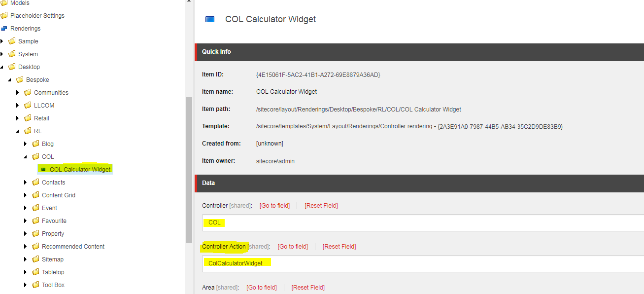Expand the Communities node
The image size is (644, 294).
click(x=18, y=92)
